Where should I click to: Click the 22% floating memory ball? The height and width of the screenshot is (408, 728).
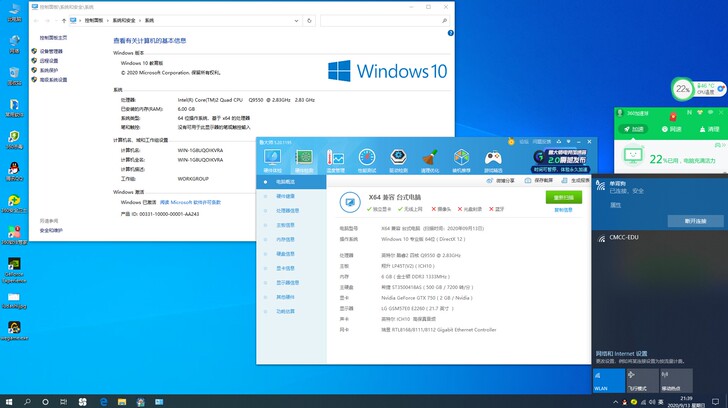click(682, 89)
